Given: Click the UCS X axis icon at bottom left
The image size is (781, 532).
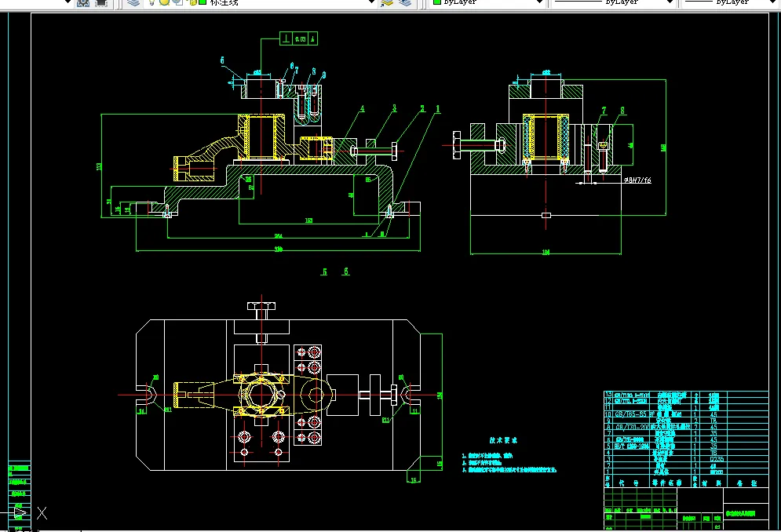Looking at the screenshot, I should click(x=42, y=513).
